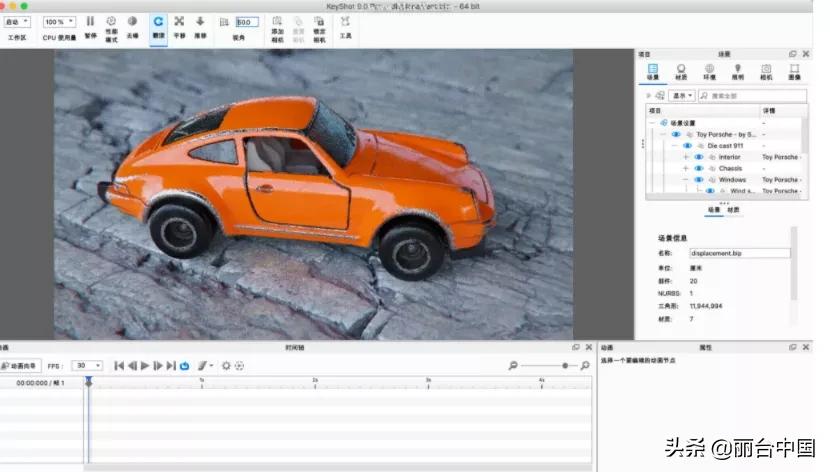Toggle visibility of Die cast 911 group
Image resolution: width=830 pixels, height=472 pixels.
(687, 145)
